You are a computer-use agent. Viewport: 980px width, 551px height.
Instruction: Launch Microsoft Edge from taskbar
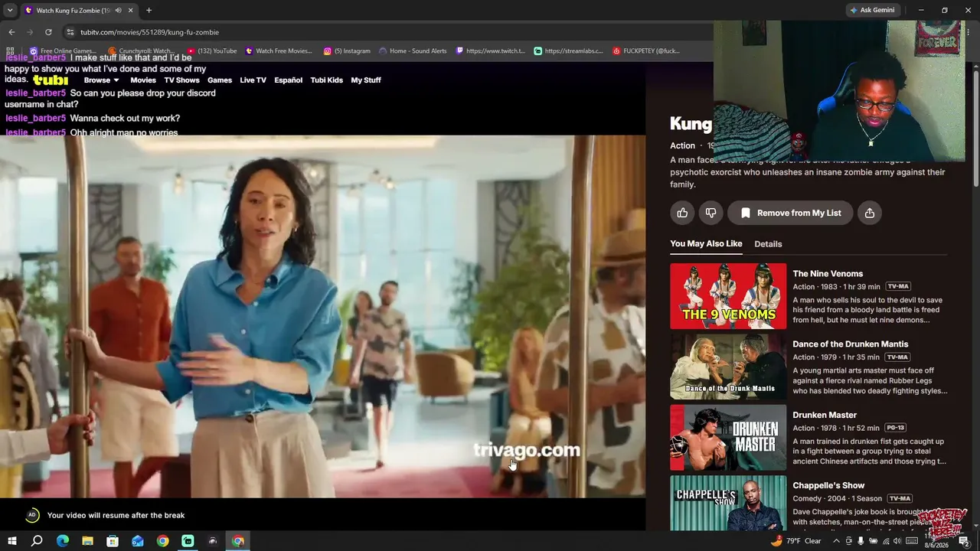pos(63,541)
